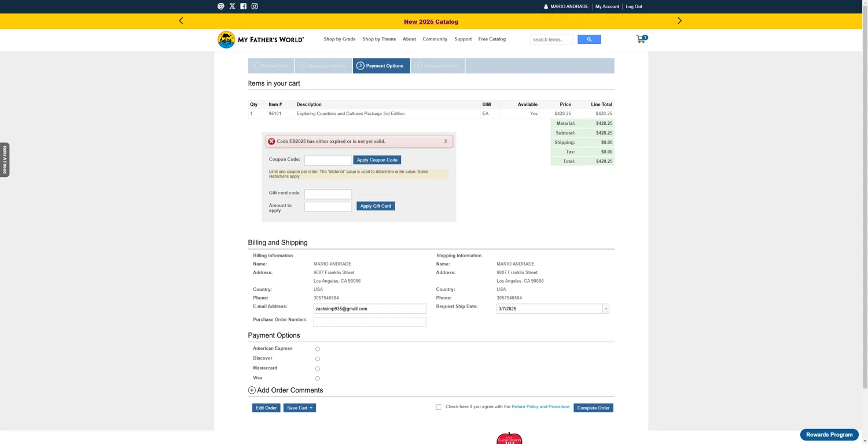Open the Rewards Program button
Screen dimensions: 868x444
click(829, 435)
